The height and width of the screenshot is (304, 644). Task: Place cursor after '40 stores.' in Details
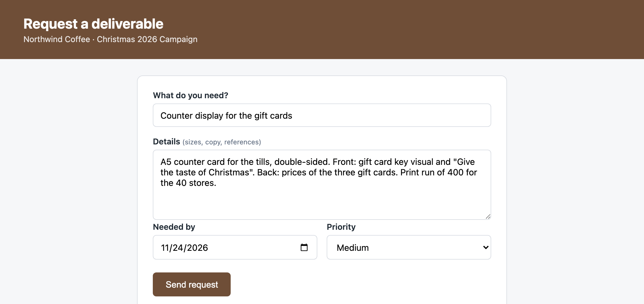217,183
